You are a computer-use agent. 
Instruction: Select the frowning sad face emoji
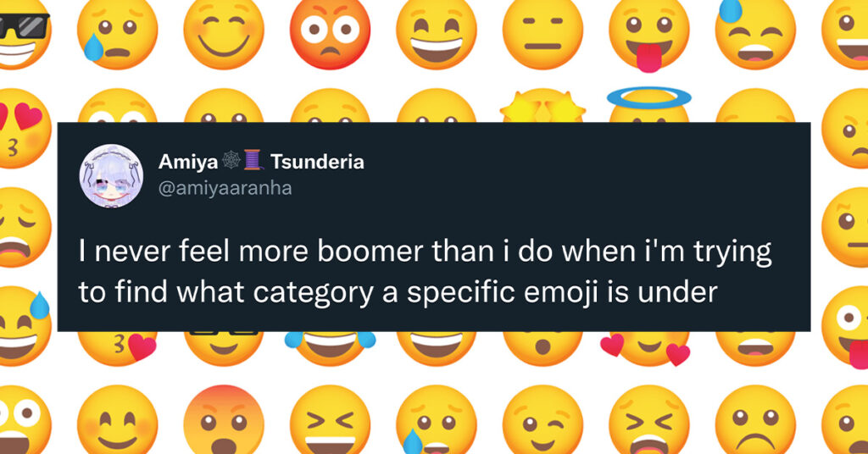point(755,420)
